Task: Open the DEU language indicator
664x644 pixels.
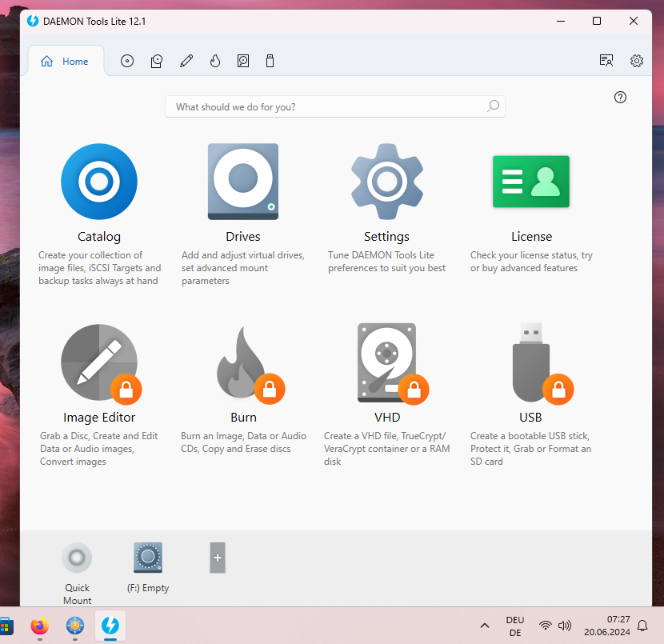Action: 515,626
